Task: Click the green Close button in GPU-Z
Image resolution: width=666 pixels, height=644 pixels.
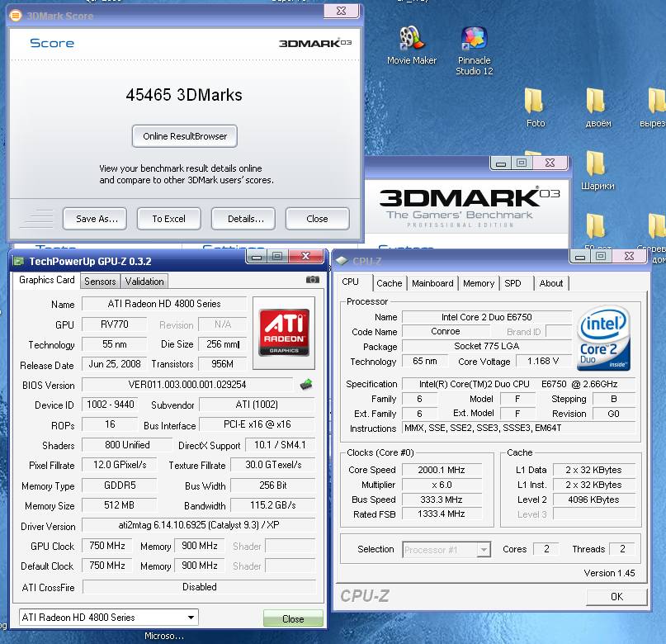Action: [293, 618]
